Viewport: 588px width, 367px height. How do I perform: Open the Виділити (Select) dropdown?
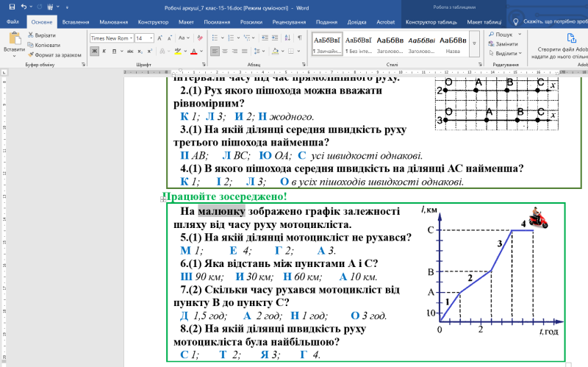click(x=505, y=53)
